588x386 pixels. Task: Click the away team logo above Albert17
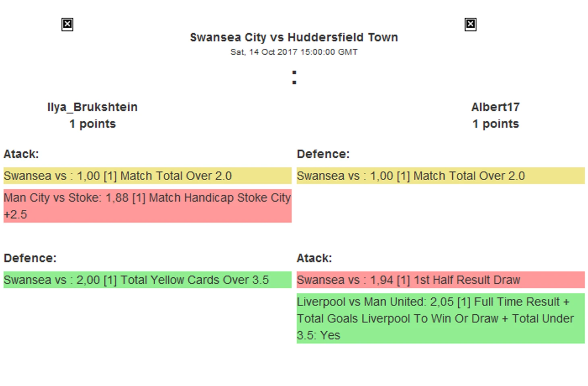[470, 25]
